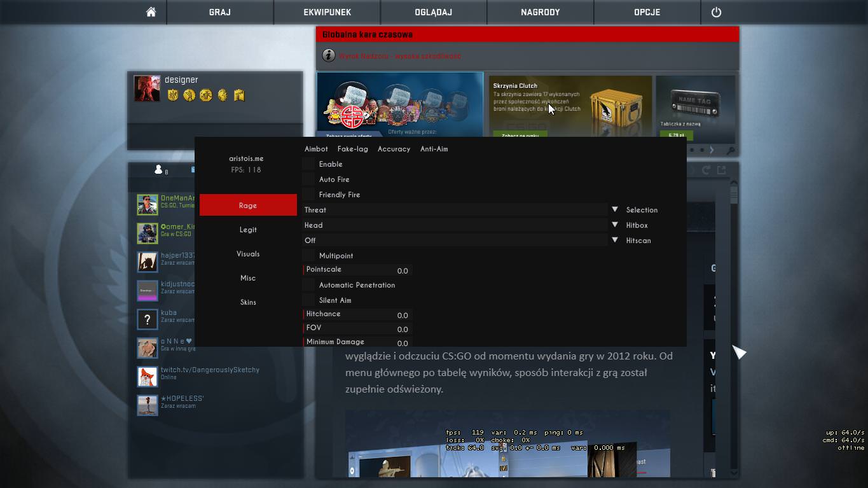Open designer's profile avatar
The width and height of the screenshot is (868, 488).
[x=147, y=88]
